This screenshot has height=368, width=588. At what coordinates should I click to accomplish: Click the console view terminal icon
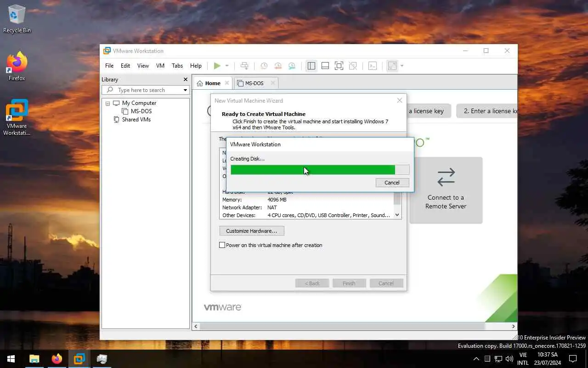[x=373, y=66]
